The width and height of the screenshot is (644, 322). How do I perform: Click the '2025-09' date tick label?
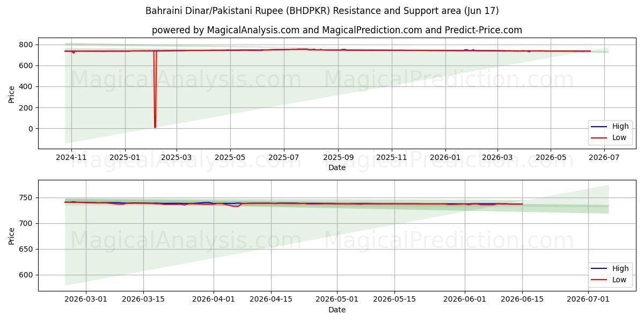click(x=338, y=158)
